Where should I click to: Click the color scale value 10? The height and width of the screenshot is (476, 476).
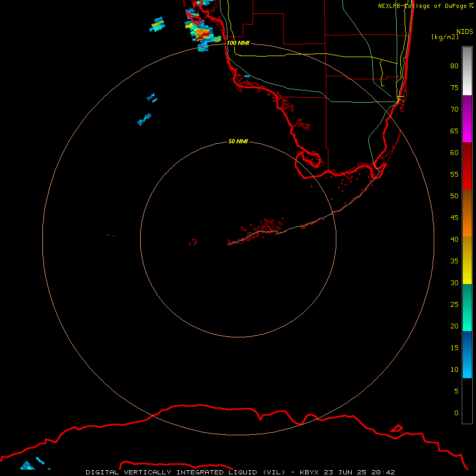(x=454, y=370)
